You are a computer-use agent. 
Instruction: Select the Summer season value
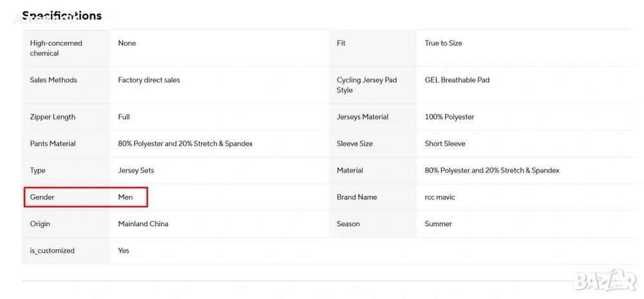[x=439, y=224]
